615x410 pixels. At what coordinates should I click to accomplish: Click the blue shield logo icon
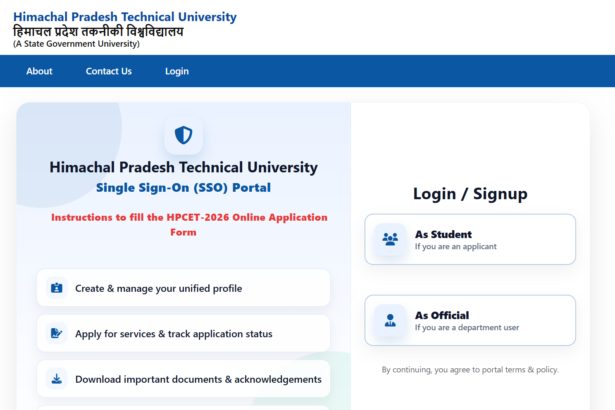point(183,135)
